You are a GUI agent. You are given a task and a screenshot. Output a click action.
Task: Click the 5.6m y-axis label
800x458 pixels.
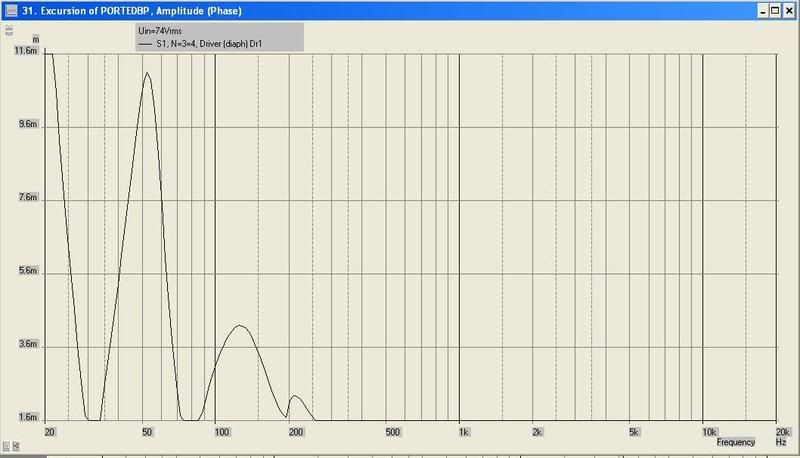click(27, 271)
